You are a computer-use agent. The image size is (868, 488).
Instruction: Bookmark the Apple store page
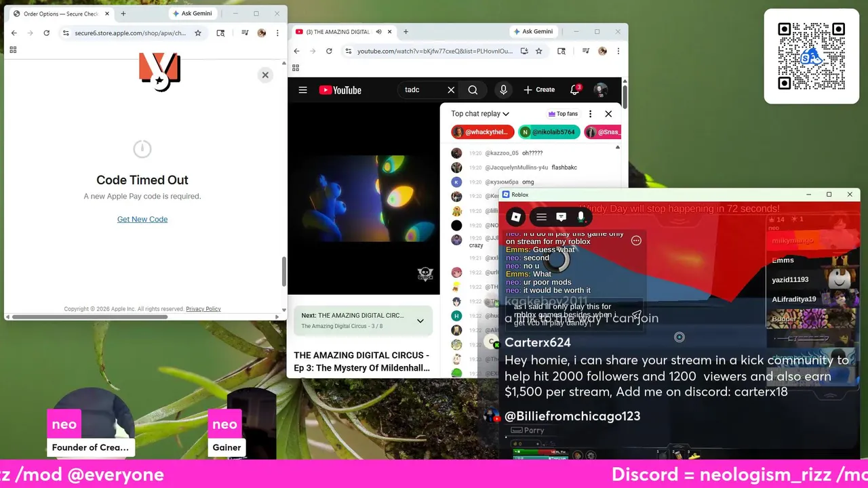pos(198,33)
